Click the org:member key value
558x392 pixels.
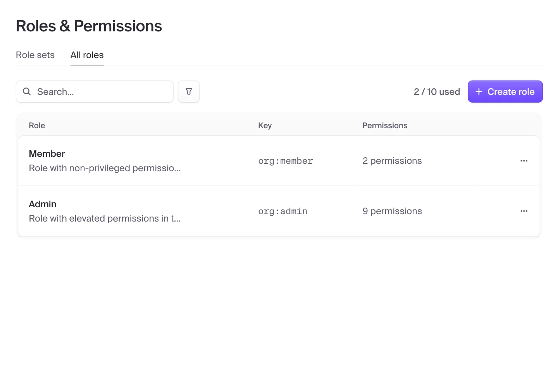pyautogui.click(x=286, y=161)
